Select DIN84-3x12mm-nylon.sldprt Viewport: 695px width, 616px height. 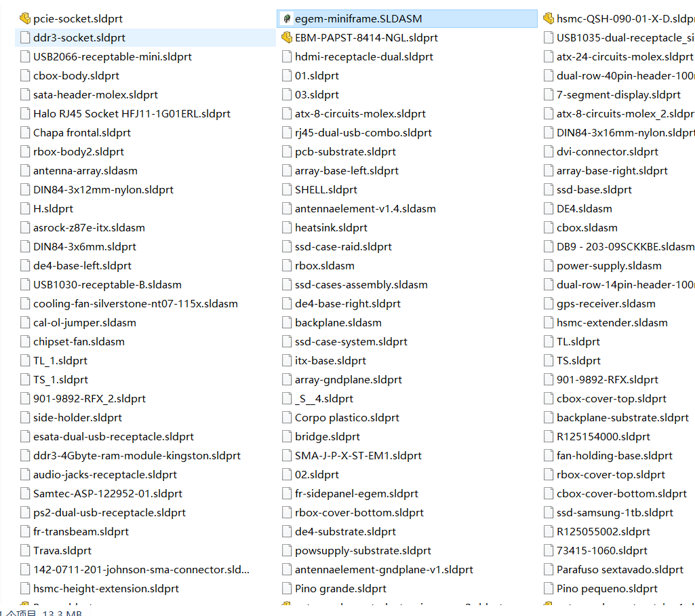tap(103, 190)
